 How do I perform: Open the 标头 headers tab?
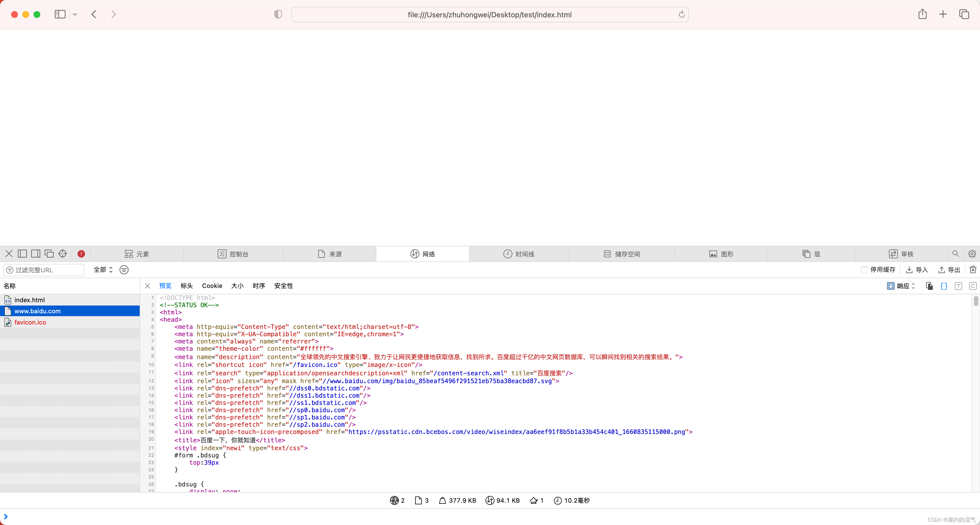[x=186, y=286]
